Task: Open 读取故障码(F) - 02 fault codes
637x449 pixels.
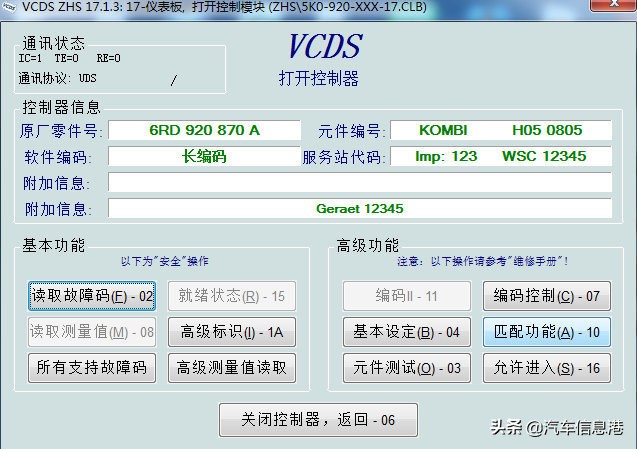Action: coord(92,296)
